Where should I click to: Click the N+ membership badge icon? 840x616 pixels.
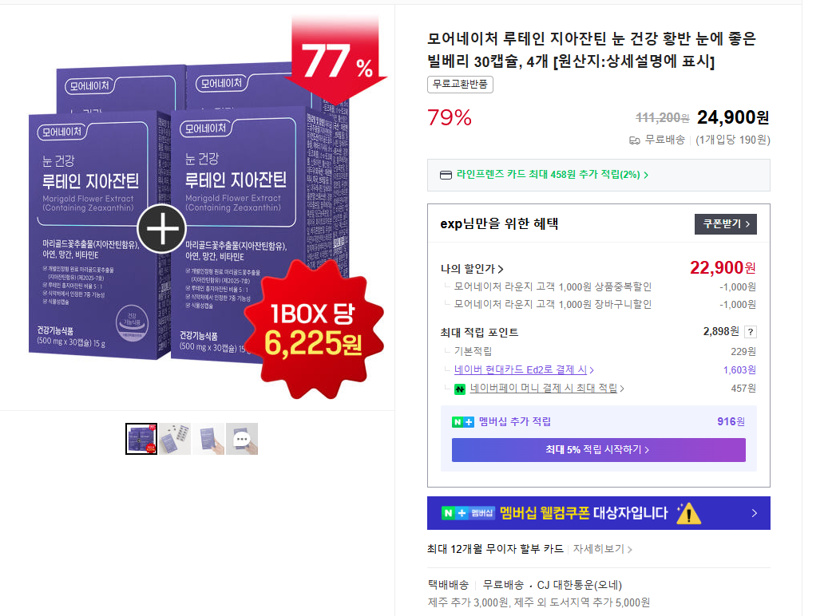click(463, 422)
